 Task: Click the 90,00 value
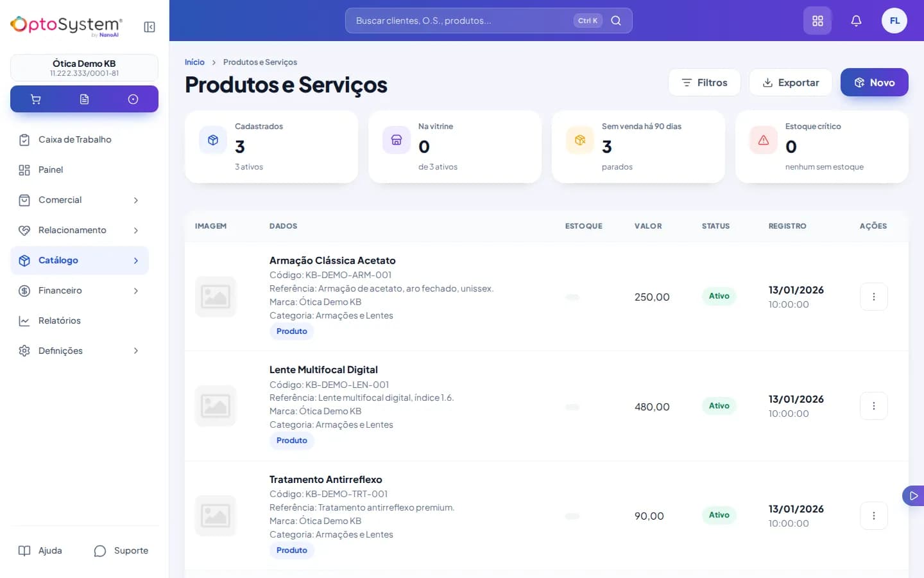click(649, 516)
